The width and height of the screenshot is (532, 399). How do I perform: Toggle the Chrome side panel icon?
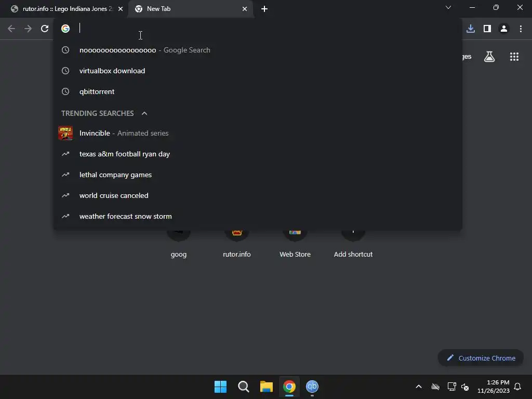(487, 29)
